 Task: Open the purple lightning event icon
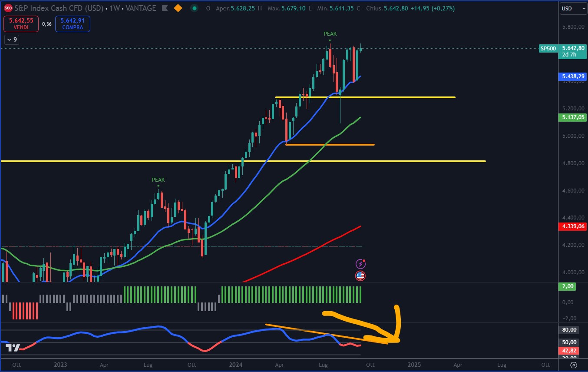point(360,263)
